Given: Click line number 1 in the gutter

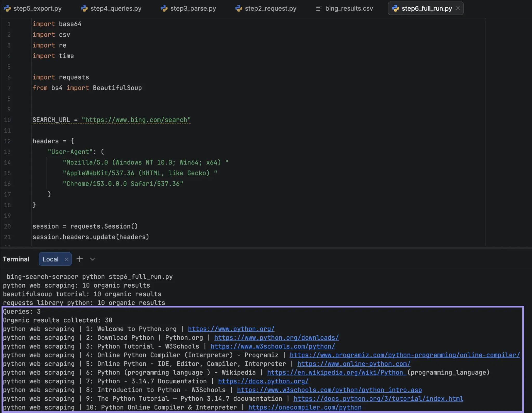Looking at the screenshot, I should (x=9, y=24).
